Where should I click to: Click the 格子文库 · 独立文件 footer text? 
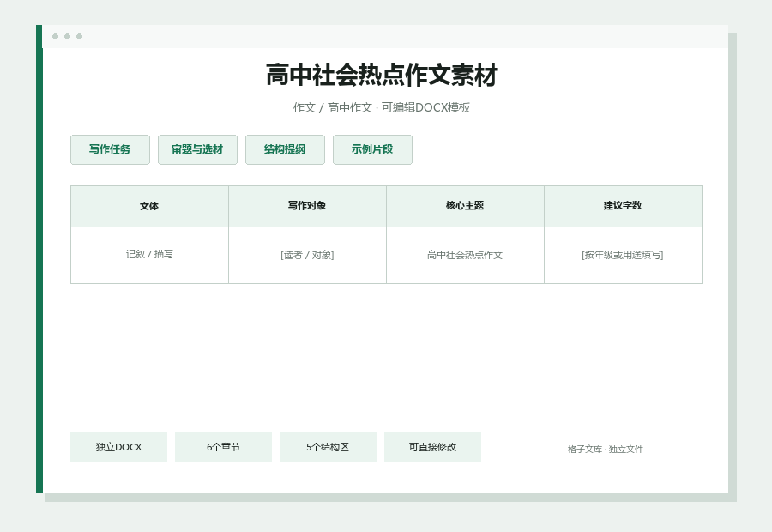[x=605, y=450]
